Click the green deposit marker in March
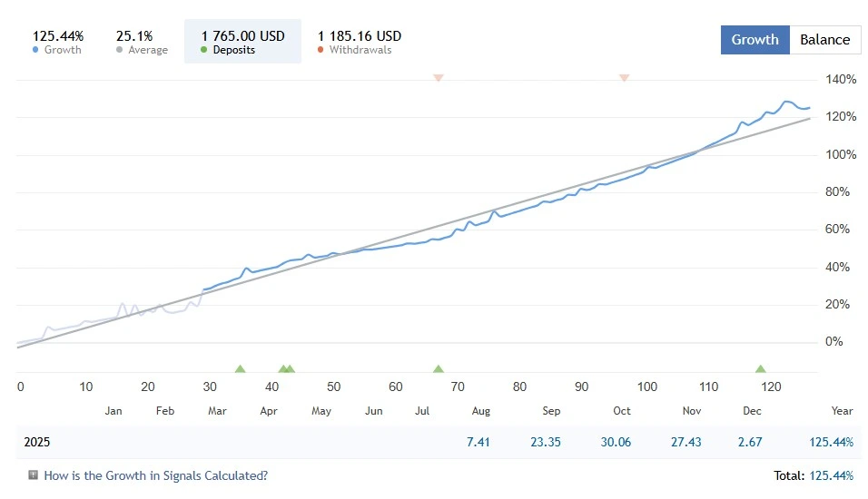 [x=240, y=369]
